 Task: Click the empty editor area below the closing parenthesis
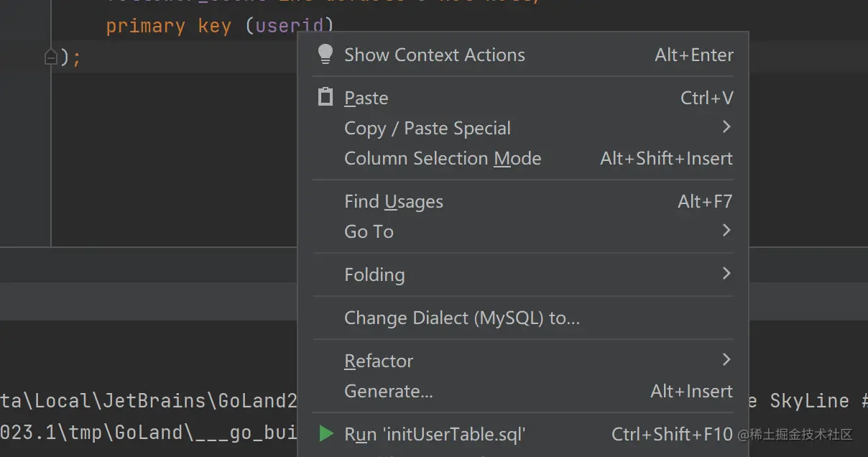click(x=172, y=158)
